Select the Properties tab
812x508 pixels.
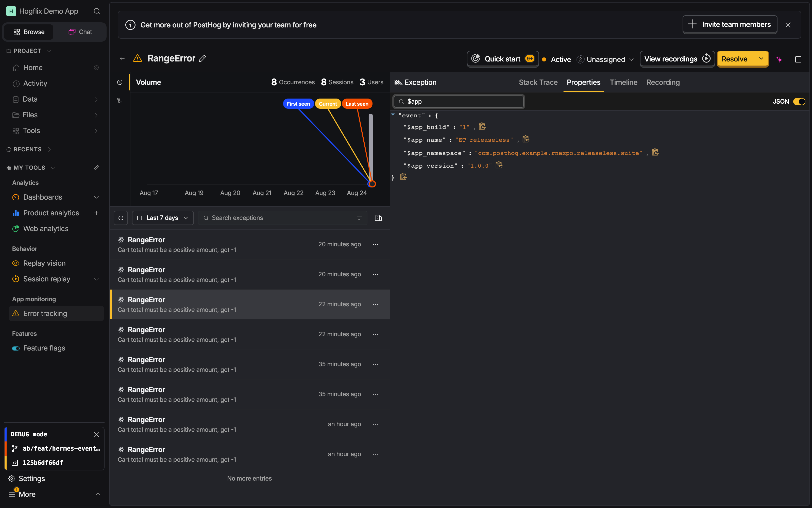[x=584, y=82]
